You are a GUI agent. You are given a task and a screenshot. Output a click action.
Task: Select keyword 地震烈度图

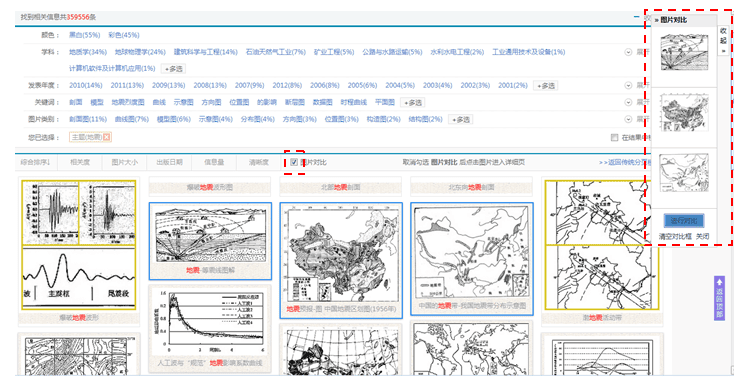click(x=128, y=102)
